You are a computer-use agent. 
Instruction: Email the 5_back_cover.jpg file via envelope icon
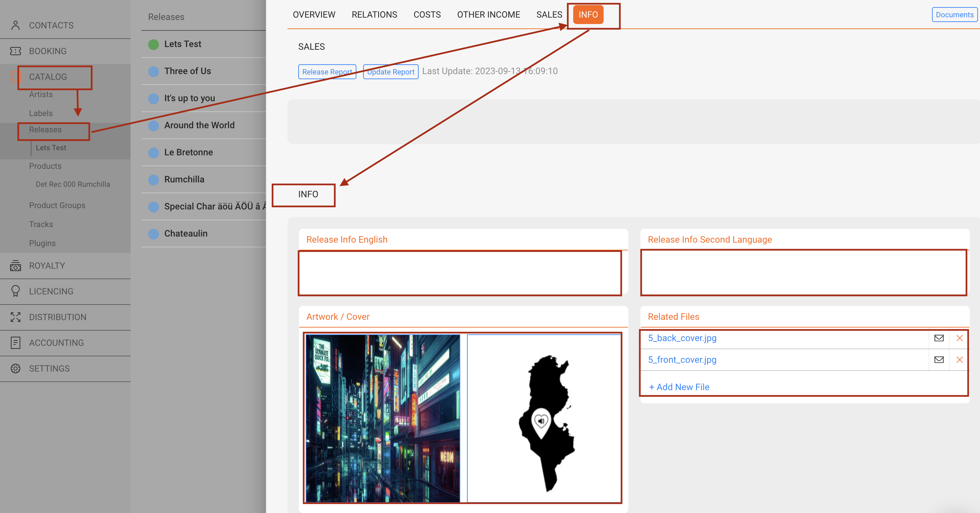pos(939,338)
